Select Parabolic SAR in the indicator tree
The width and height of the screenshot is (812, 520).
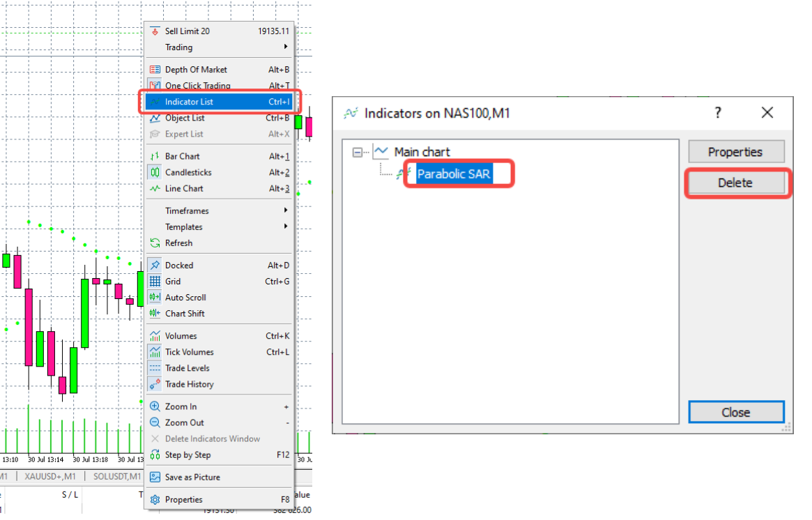(454, 174)
